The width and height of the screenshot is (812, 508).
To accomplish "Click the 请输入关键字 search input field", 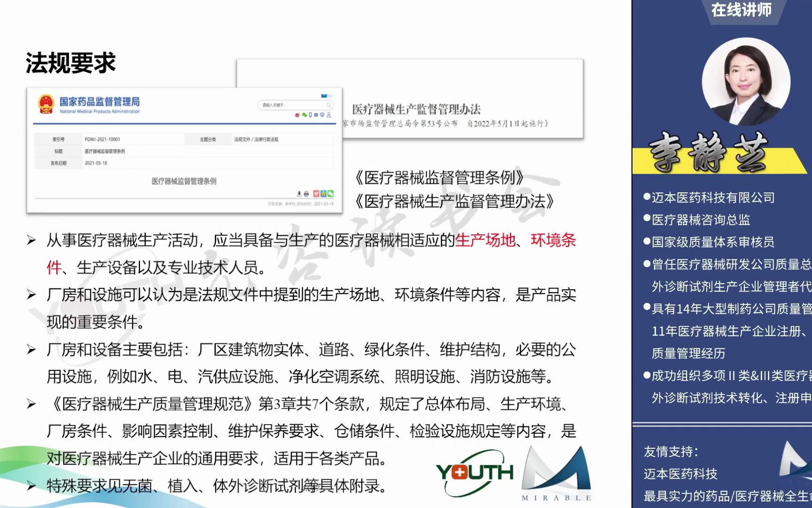I will tap(295, 105).
